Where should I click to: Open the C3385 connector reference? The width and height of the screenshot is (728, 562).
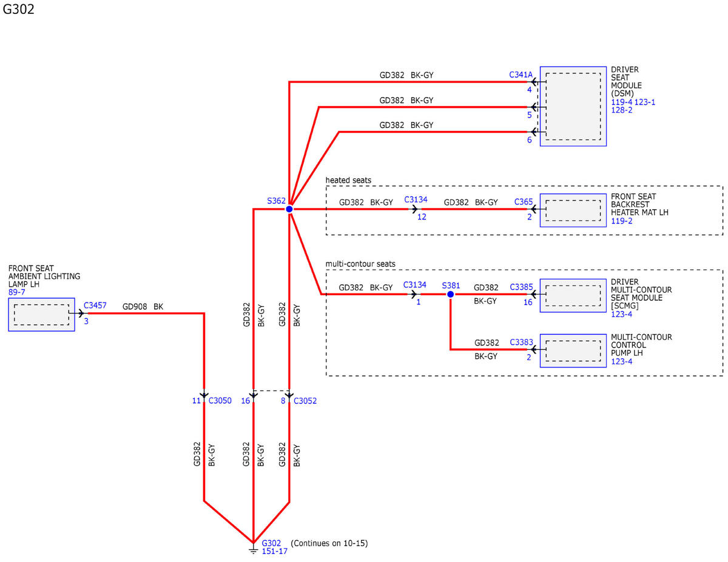tap(522, 286)
